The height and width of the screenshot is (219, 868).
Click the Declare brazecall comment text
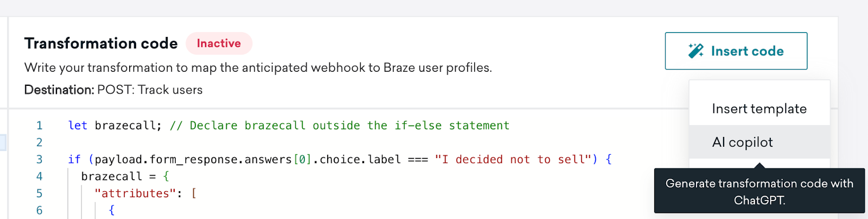[340, 126]
